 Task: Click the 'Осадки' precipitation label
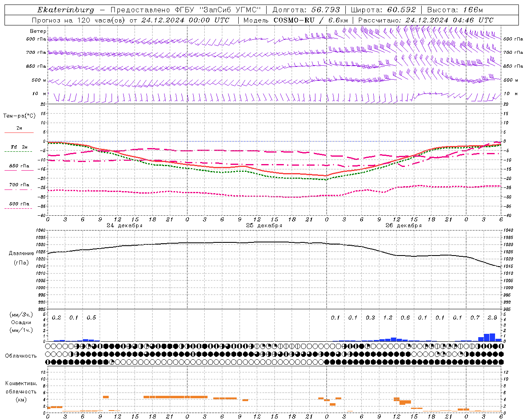21,322
